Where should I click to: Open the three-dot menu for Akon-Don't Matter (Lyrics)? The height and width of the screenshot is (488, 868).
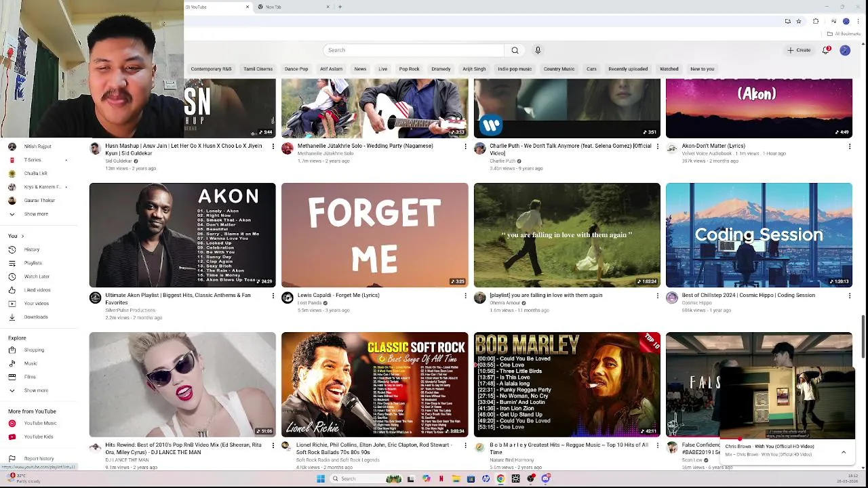850,146
